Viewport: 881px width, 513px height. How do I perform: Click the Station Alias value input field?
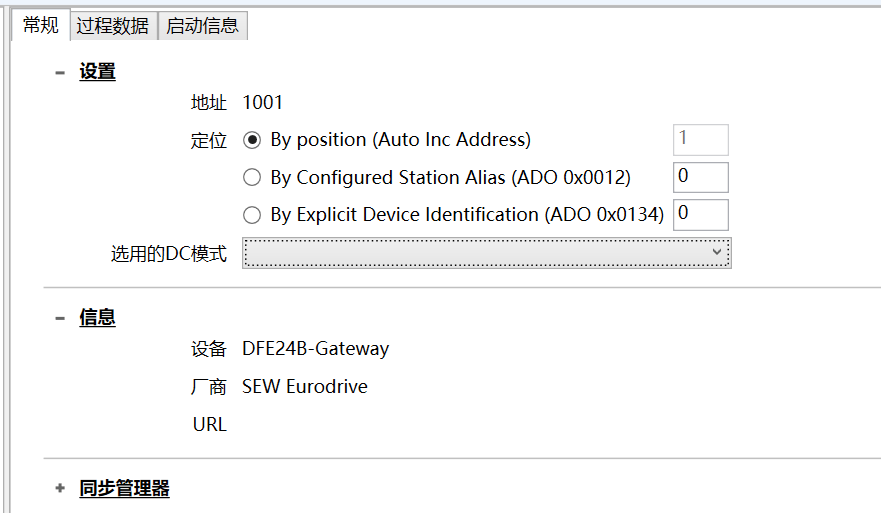(x=701, y=177)
